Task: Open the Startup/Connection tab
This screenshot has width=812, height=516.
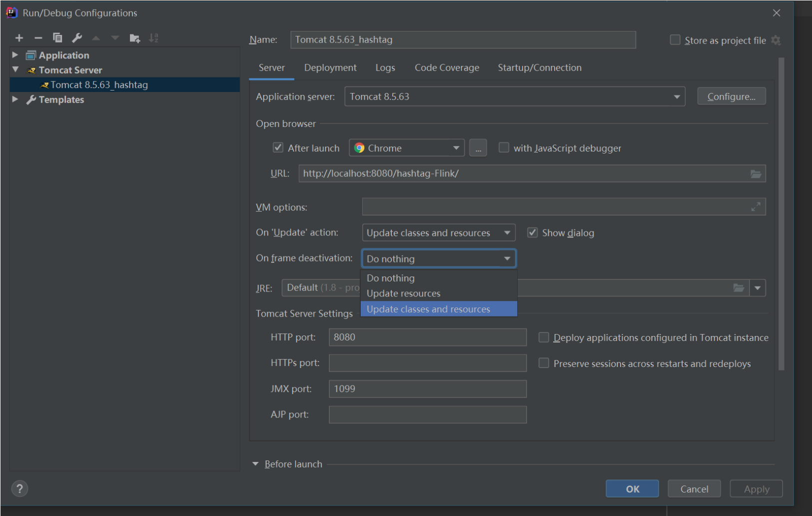Action: (x=539, y=68)
